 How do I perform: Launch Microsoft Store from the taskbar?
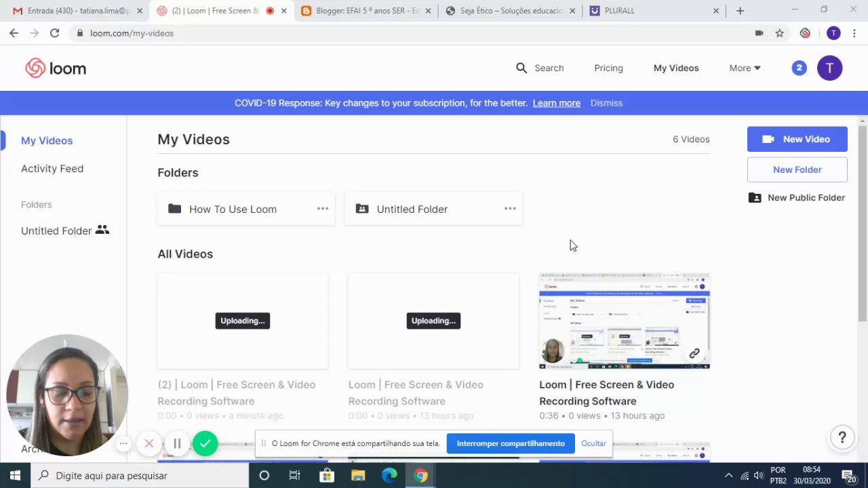(x=327, y=475)
